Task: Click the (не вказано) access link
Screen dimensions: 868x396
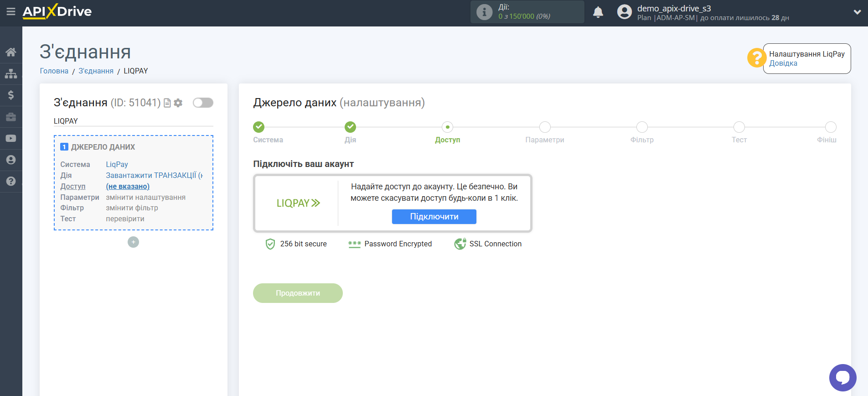Action: tap(128, 186)
